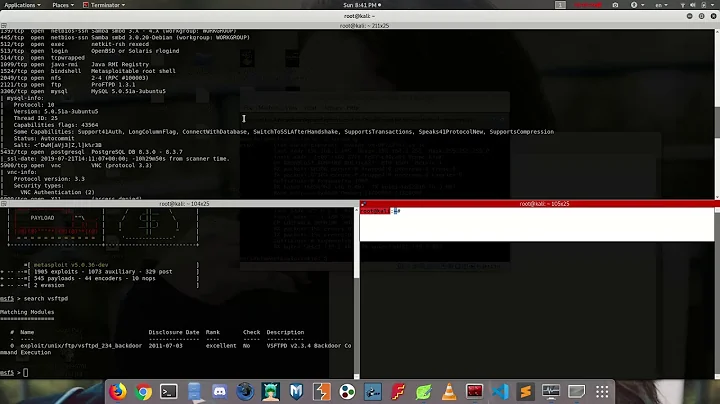Image resolution: width=720 pixels, height=404 pixels.
Task: Click the top pane title root@kali: ~ 211x25
Action: [364, 26]
